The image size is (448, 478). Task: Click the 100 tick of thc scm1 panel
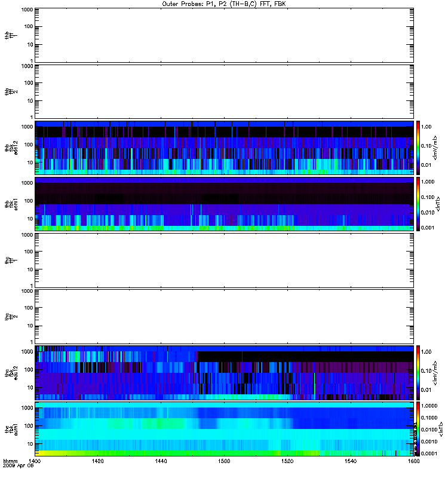click(x=28, y=426)
